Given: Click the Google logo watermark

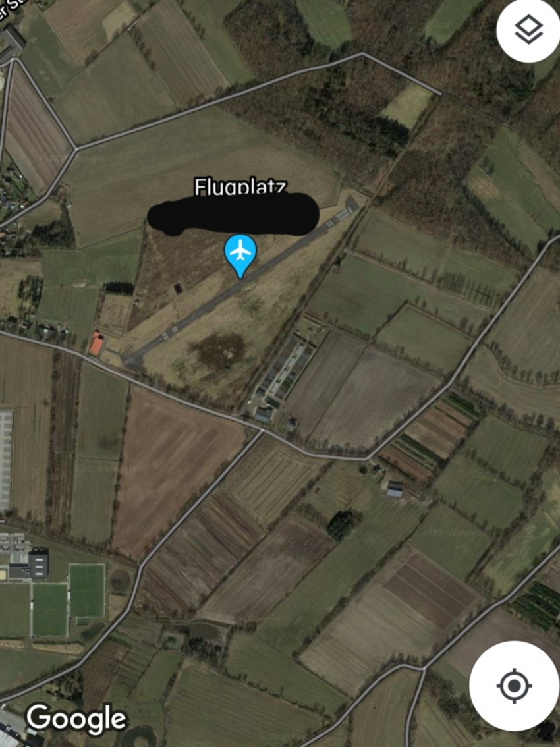Looking at the screenshot, I should [76, 720].
